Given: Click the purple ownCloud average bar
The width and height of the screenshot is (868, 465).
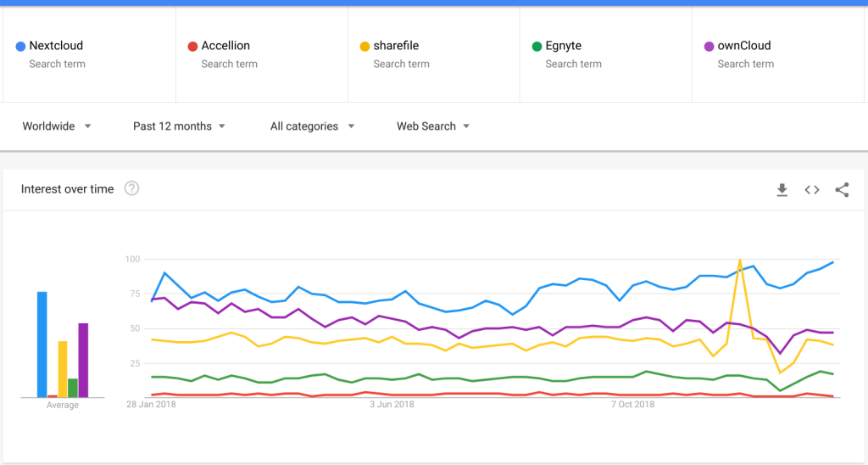Looking at the screenshot, I should coord(83,360).
